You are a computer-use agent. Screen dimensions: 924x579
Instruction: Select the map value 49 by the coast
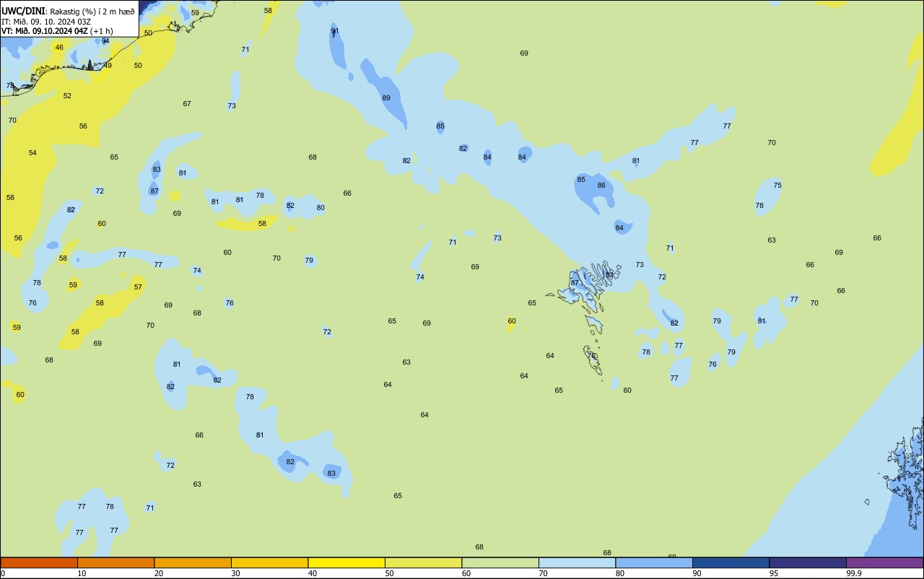(108, 66)
